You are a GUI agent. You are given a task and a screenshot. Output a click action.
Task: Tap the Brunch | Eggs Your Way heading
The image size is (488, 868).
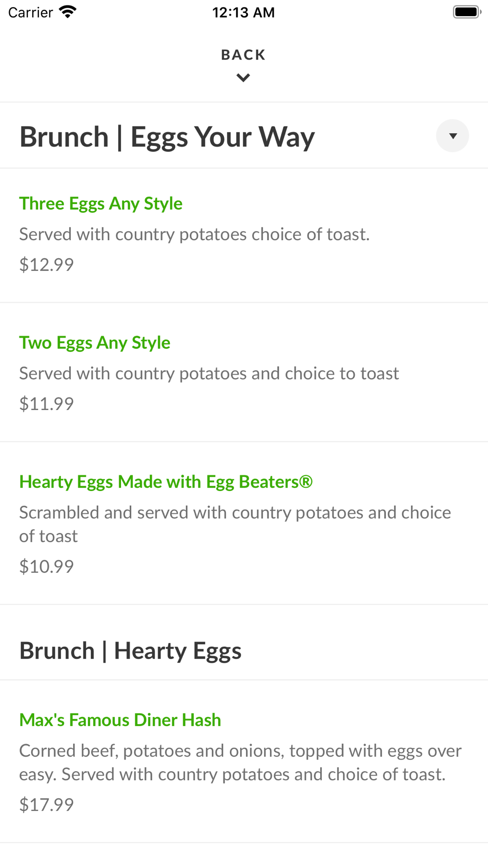tap(167, 137)
